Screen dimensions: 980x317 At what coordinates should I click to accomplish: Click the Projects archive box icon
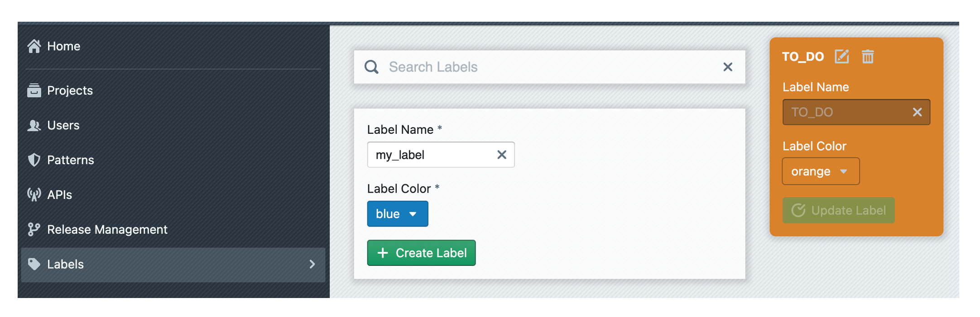click(x=34, y=90)
